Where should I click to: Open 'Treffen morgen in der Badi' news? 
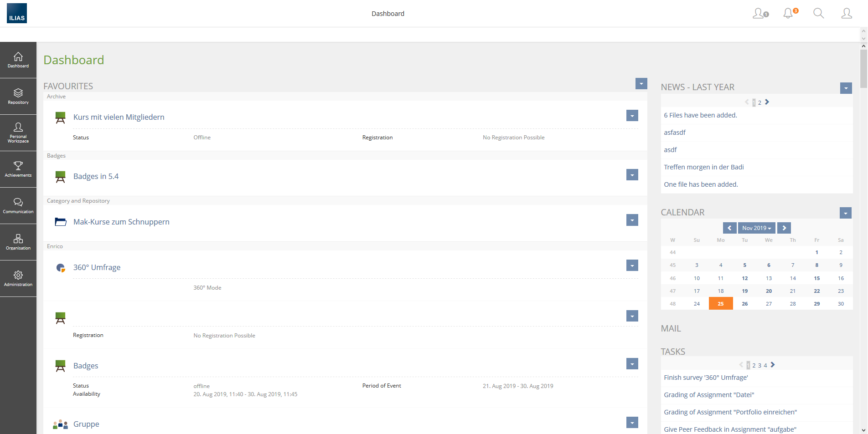click(703, 167)
